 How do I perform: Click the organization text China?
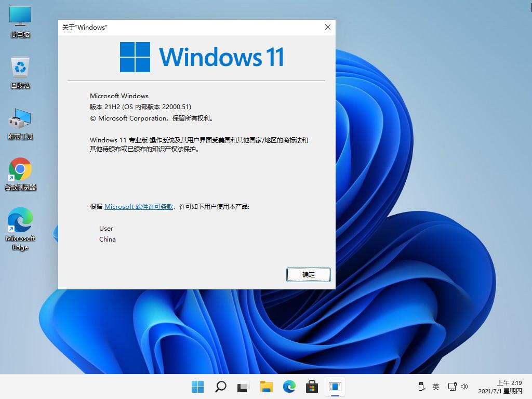click(107, 239)
